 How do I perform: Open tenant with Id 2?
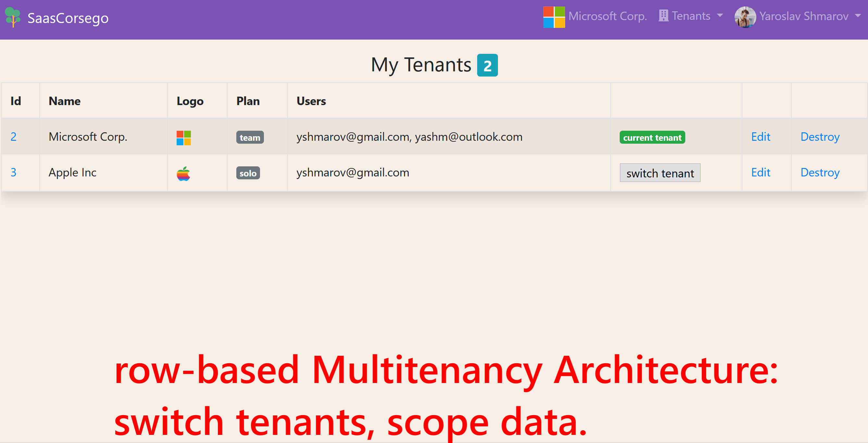pos(14,137)
